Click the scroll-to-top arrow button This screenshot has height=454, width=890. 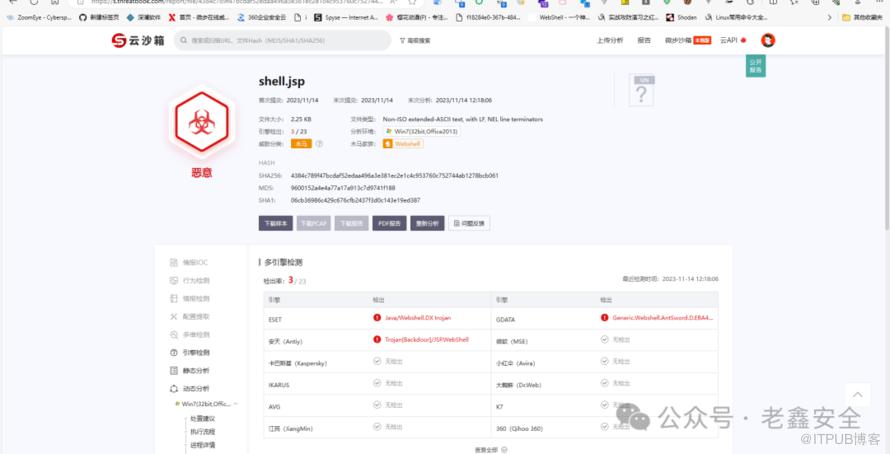pos(856,396)
